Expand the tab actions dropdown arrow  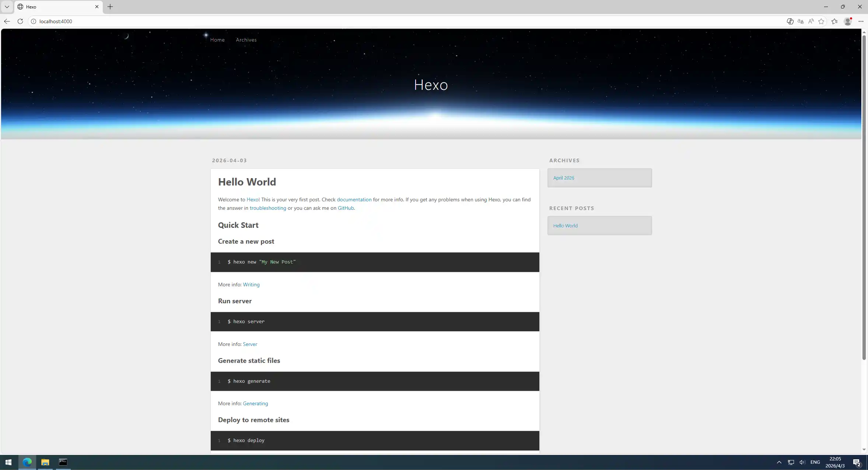tap(7, 7)
